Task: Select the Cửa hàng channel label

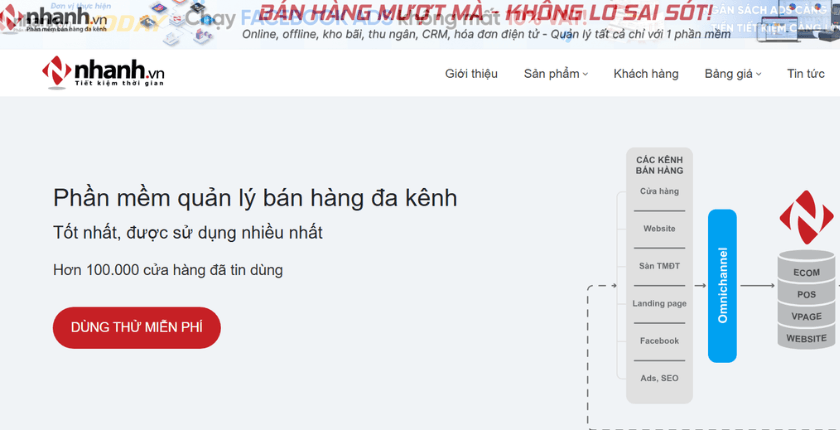Action: pos(659,191)
